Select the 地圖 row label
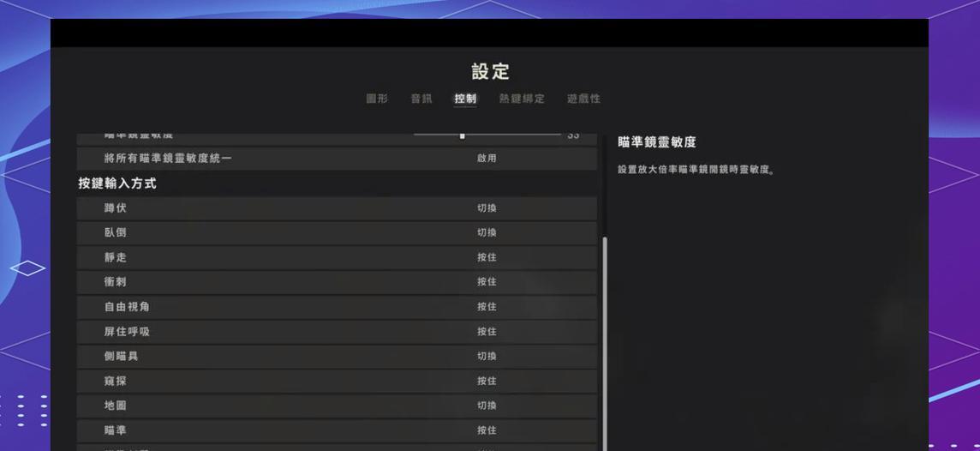This screenshot has width=980, height=451. pyautogui.click(x=116, y=406)
